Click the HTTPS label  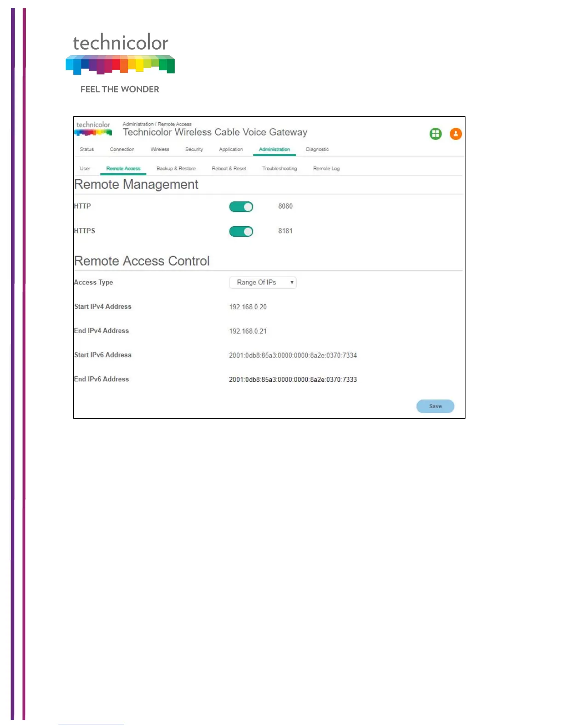pos(85,231)
